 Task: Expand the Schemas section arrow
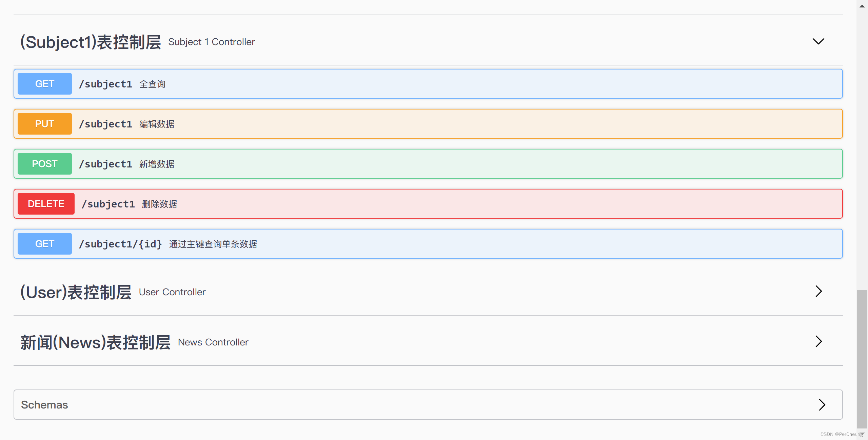click(x=822, y=404)
